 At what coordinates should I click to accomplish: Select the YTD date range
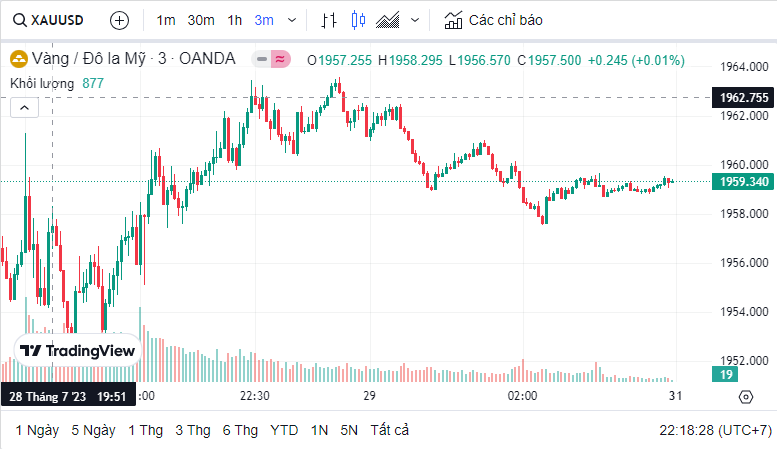pos(284,430)
